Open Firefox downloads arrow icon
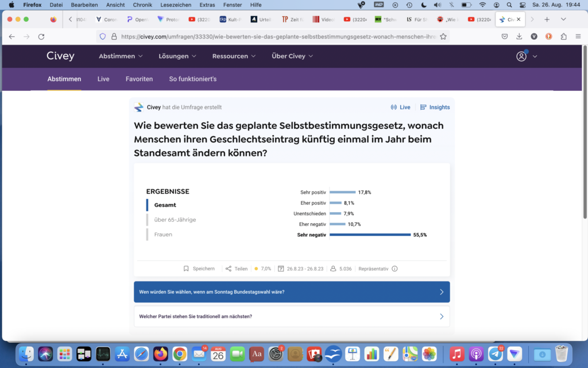Viewport: 588px width, 368px height. click(519, 36)
